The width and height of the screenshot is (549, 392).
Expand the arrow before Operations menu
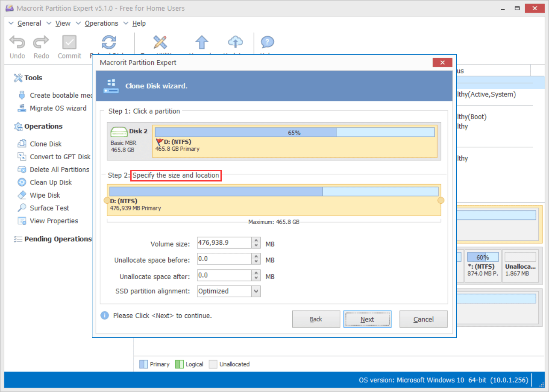click(78, 23)
